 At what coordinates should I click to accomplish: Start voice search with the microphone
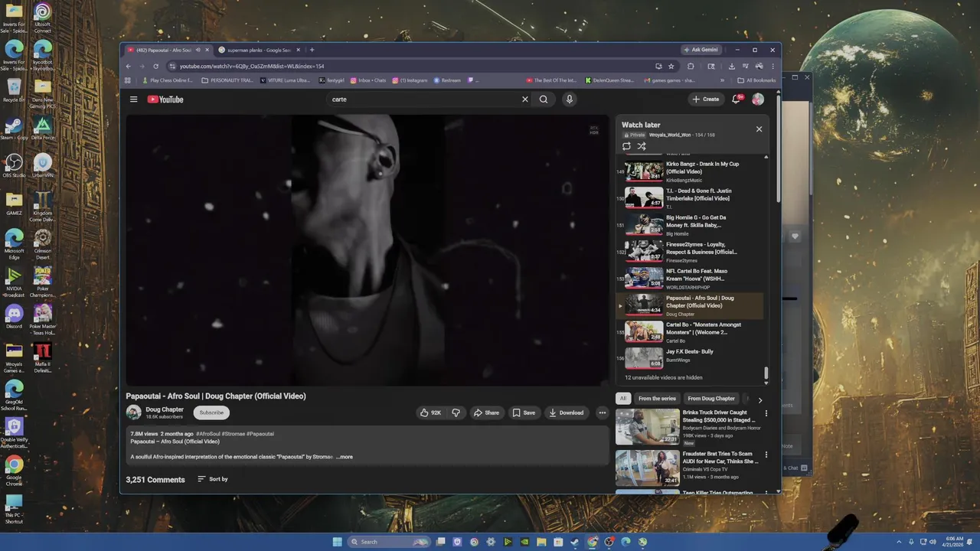569,99
